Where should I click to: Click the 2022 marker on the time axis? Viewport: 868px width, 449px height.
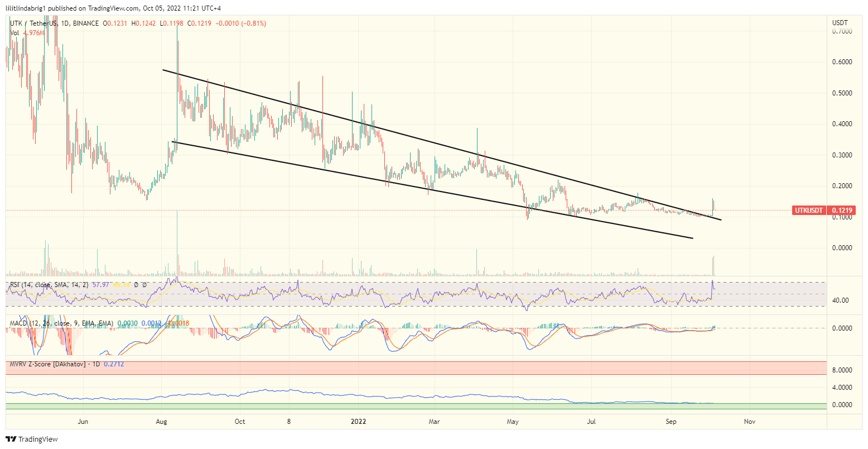(x=358, y=422)
